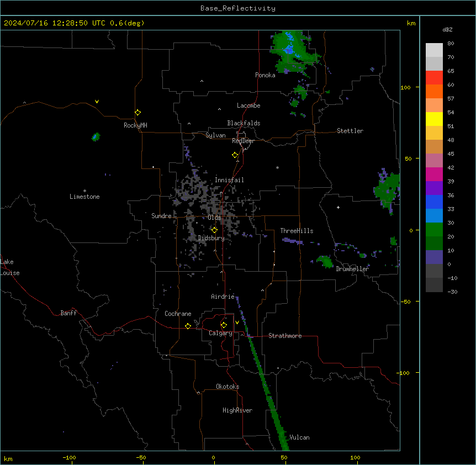Click the Calgary city label
Screen dimensions: 476x465
[220, 333]
